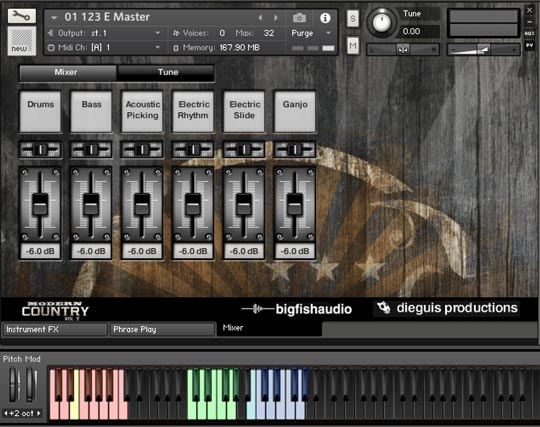This screenshot has width=540, height=427.
Task: Click the Electric Slide volume fader
Action: click(x=244, y=204)
